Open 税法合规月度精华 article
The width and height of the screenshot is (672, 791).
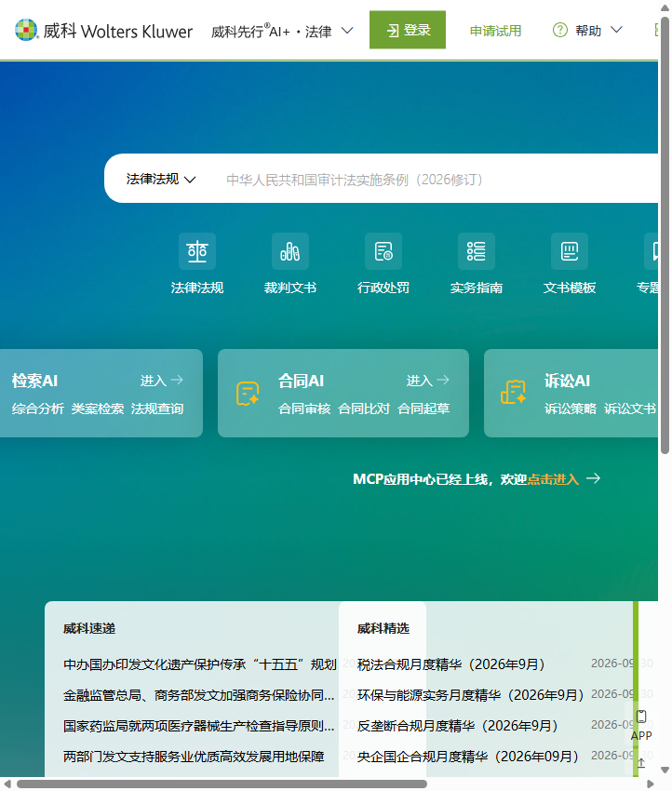451,664
